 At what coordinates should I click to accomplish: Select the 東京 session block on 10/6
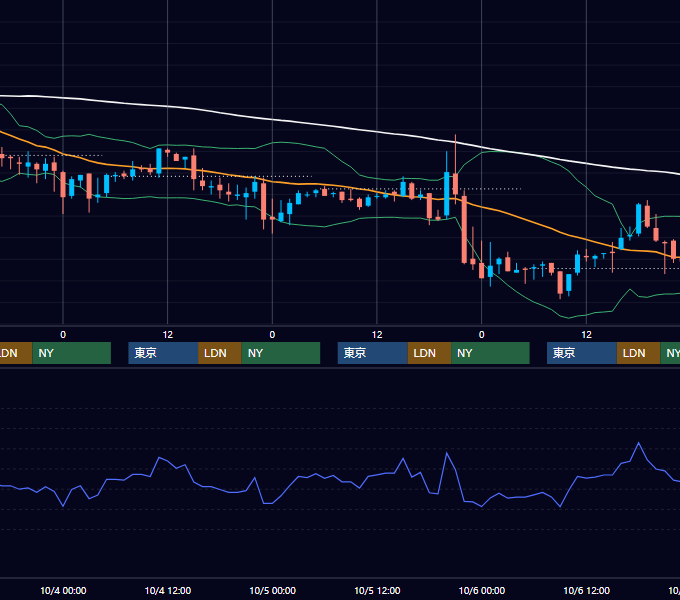[582, 353]
